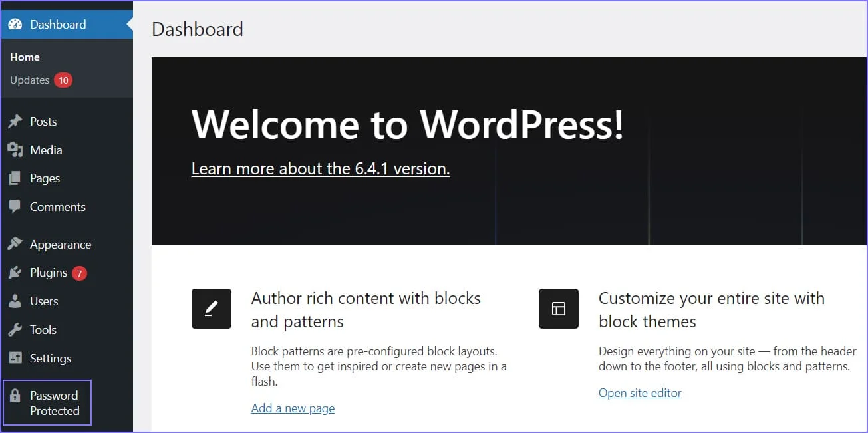Click the site editor layout icon

(x=559, y=309)
